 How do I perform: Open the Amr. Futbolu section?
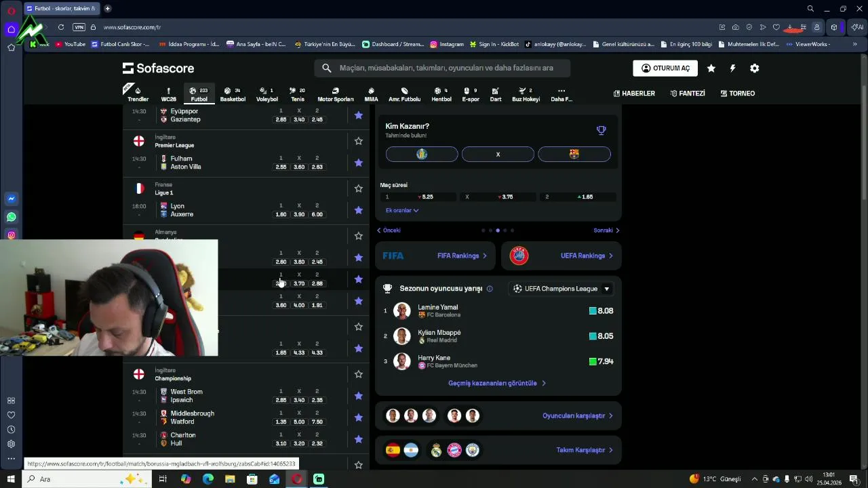click(x=404, y=94)
